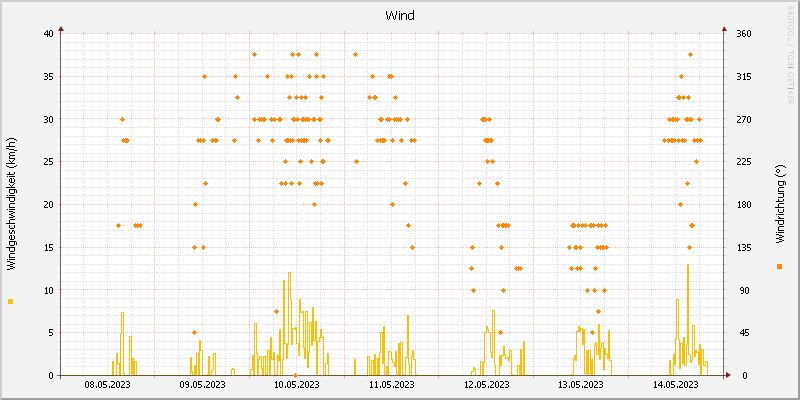Click the right y-axis arrowhead at top
800x400 pixels.
[x=724, y=29]
